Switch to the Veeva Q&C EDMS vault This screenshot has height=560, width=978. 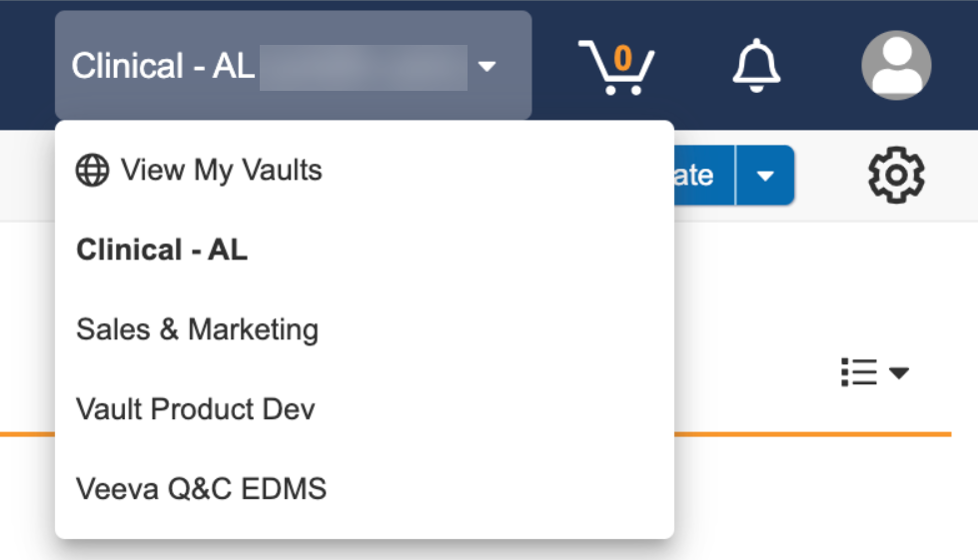pos(201,489)
